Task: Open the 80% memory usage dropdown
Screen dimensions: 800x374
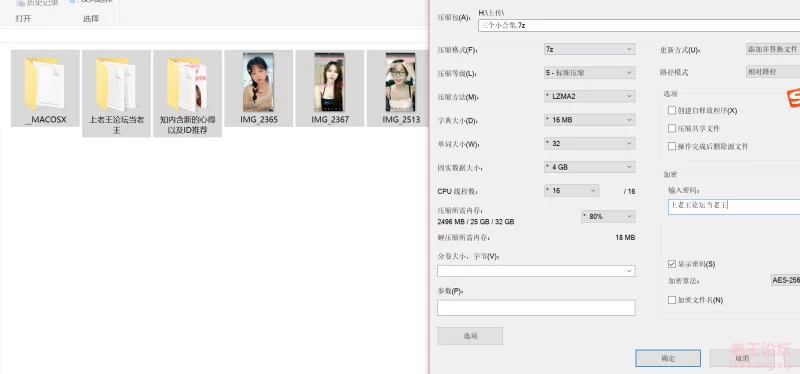Action: coord(608,216)
